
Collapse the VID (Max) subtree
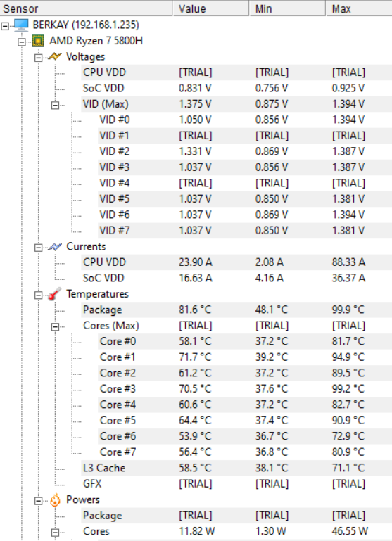pos(55,105)
